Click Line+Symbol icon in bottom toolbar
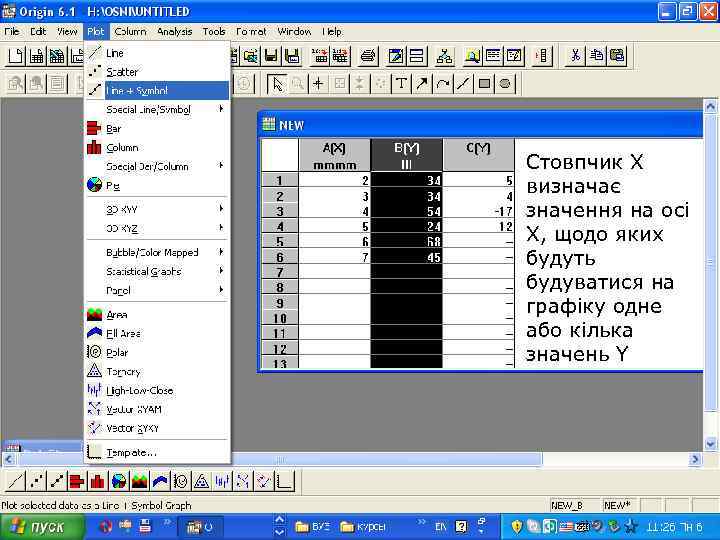The image size is (720, 540). click(56, 481)
